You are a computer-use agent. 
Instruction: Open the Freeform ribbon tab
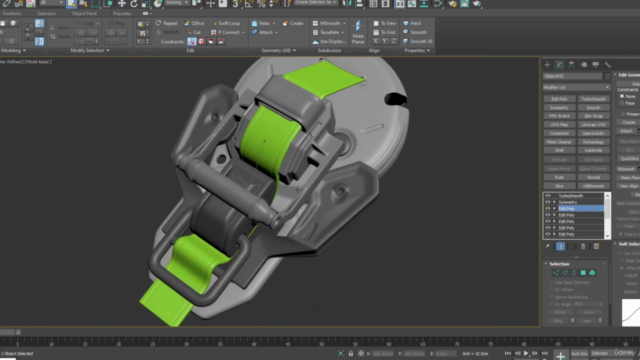click(x=11, y=13)
